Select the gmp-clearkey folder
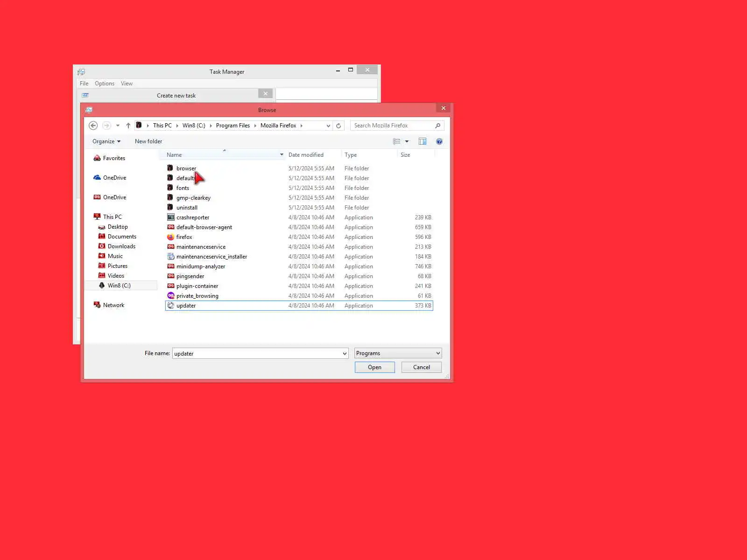Image resolution: width=747 pixels, height=560 pixels. (x=193, y=198)
